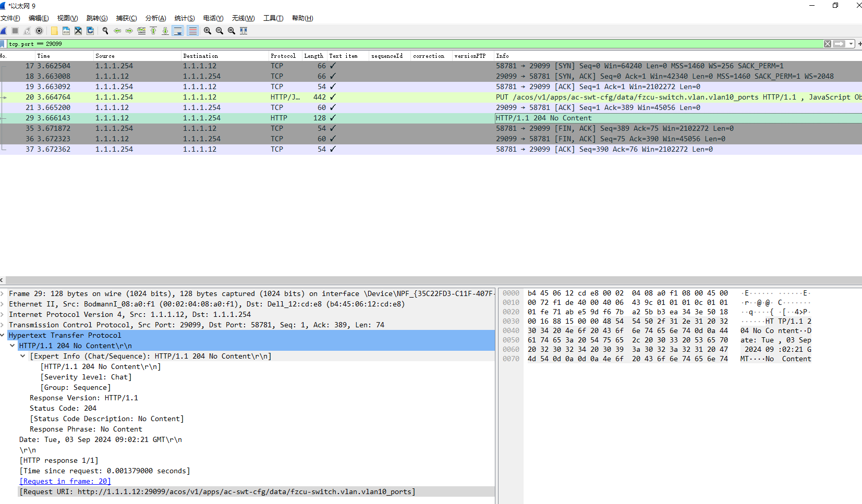
Task: Click the packet list horizontal scrollbar
Action: pos(433,280)
